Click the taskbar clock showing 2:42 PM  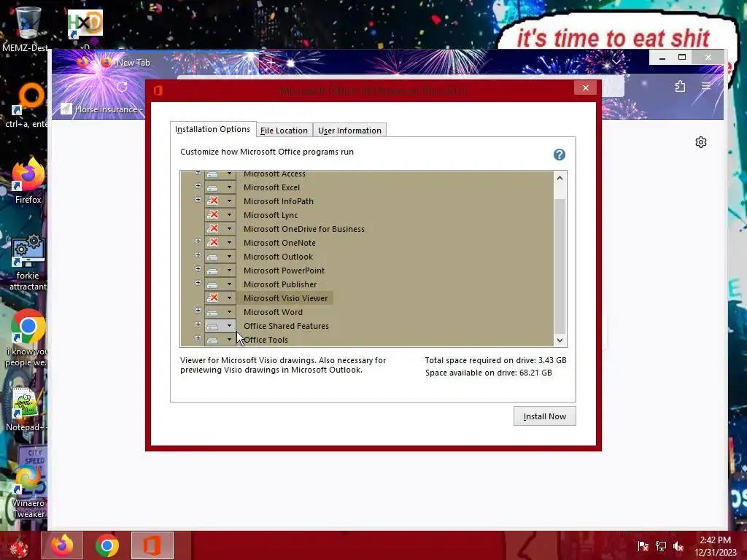tap(715, 546)
